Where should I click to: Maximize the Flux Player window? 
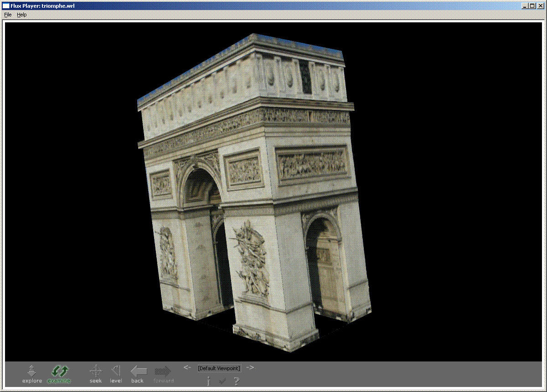pyautogui.click(x=532, y=6)
